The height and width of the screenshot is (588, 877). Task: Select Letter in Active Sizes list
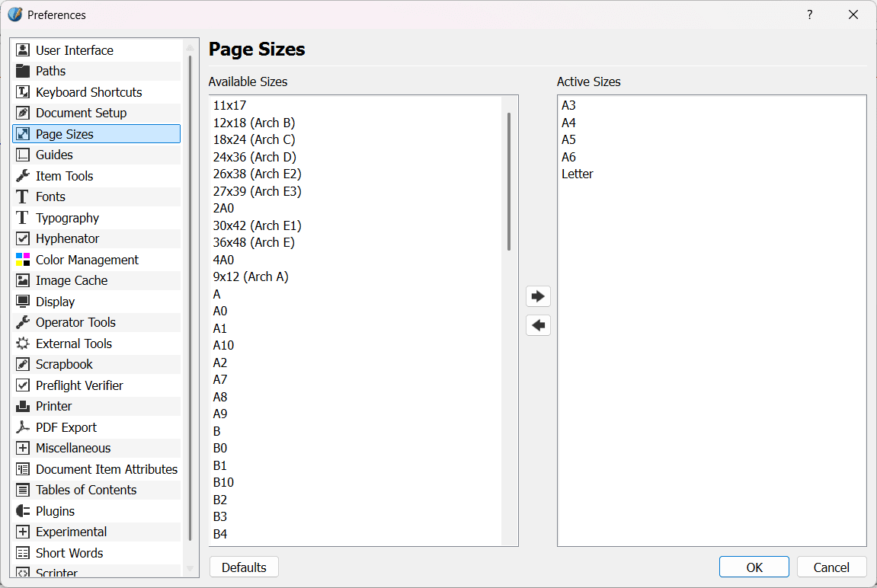point(578,174)
